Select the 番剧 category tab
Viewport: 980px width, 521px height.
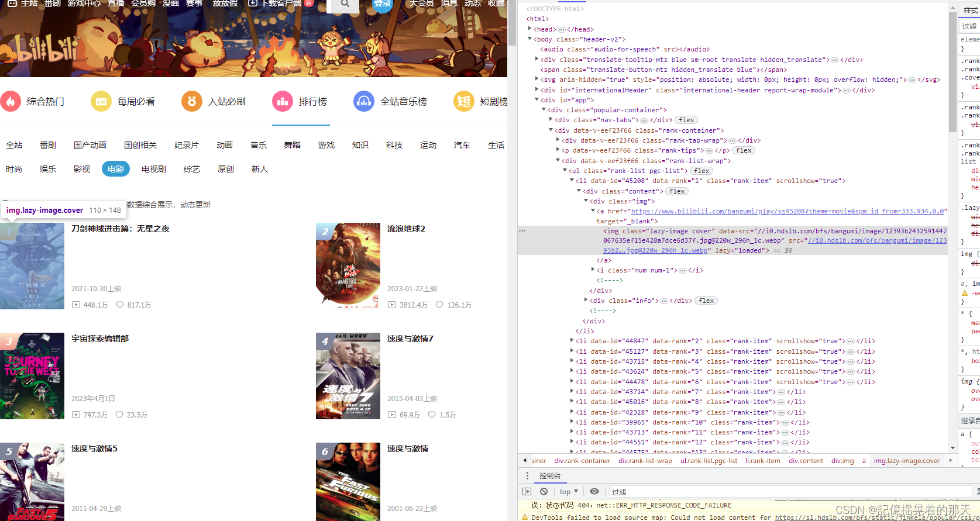[x=48, y=145]
